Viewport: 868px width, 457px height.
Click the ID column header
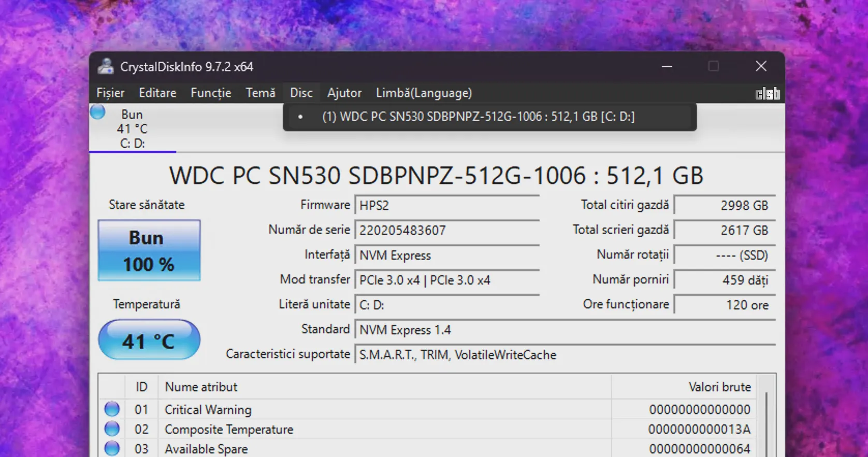click(x=141, y=387)
